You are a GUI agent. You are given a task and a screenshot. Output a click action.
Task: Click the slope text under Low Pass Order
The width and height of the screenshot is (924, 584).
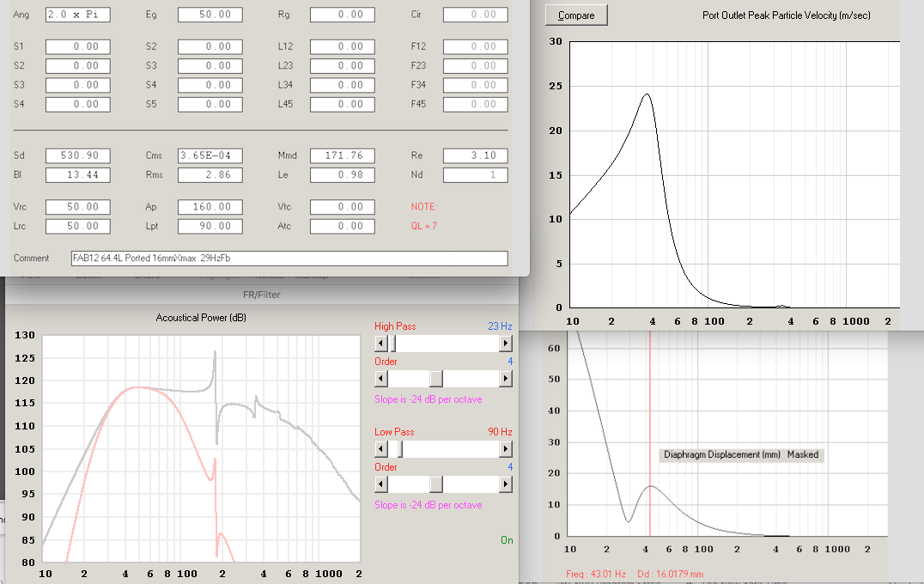429,505
